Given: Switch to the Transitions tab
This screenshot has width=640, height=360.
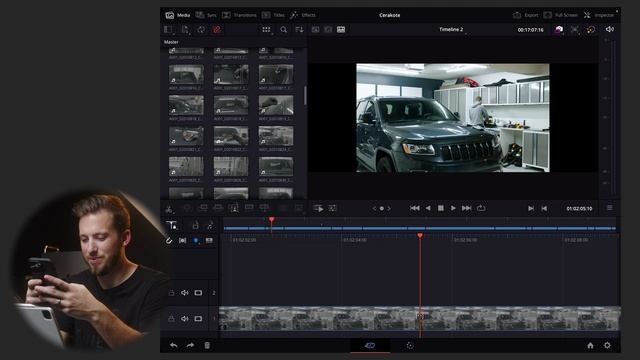Looking at the screenshot, I should tap(239, 15).
